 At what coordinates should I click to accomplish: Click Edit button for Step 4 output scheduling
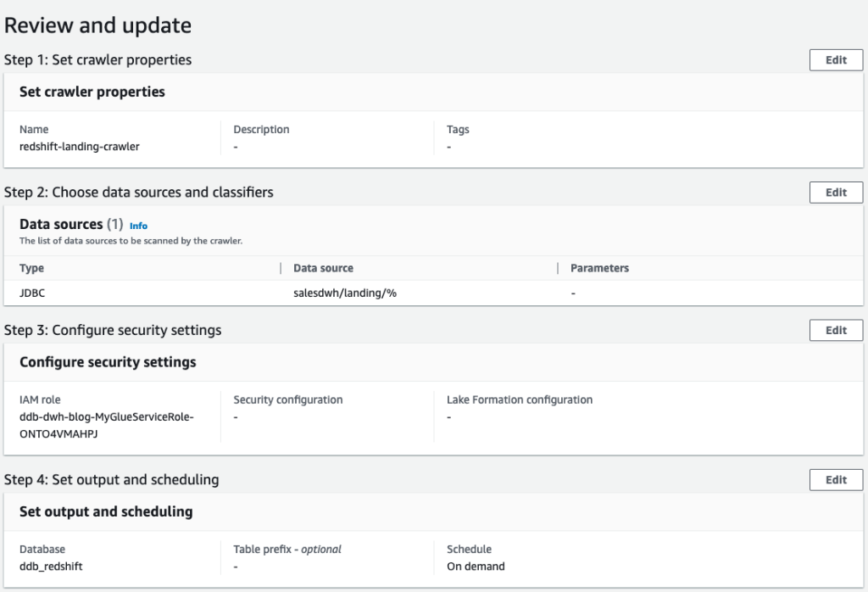[x=836, y=480]
